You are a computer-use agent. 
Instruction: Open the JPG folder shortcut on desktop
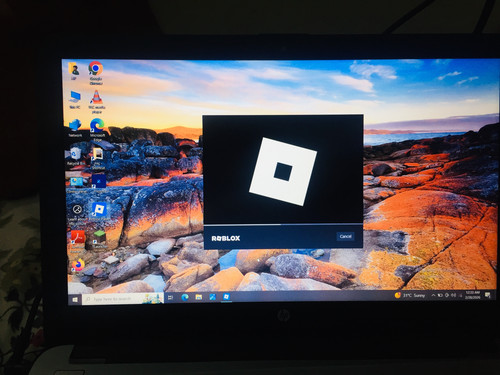[98, 158]
